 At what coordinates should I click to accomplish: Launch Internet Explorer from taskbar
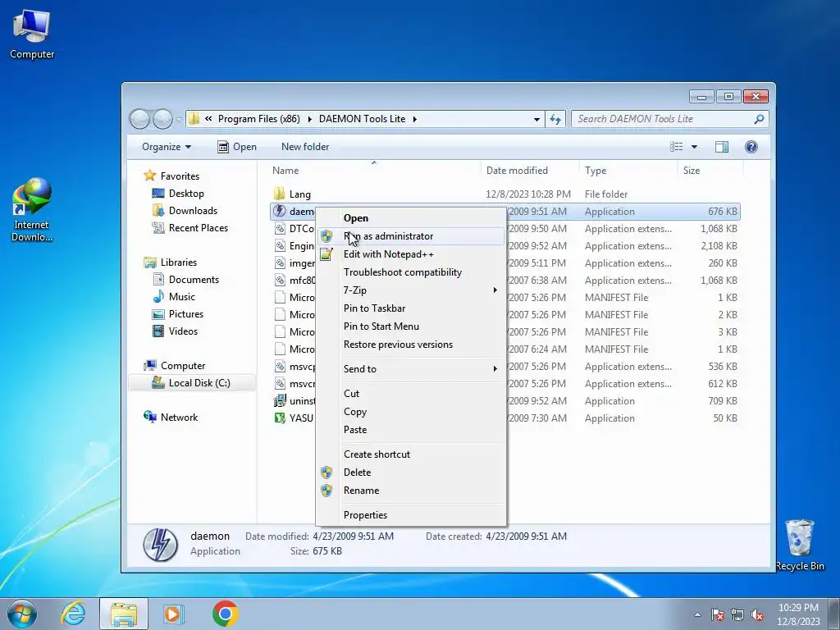(73, 614)
